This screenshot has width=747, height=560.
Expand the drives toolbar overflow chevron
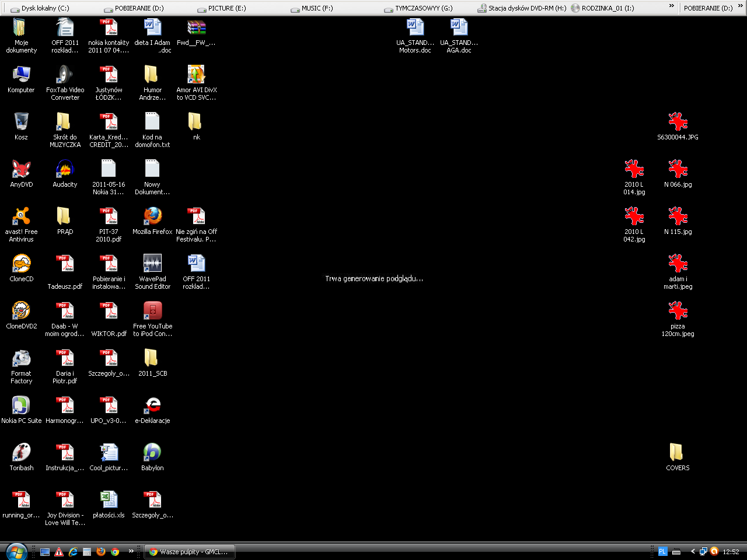click(671, 6)
